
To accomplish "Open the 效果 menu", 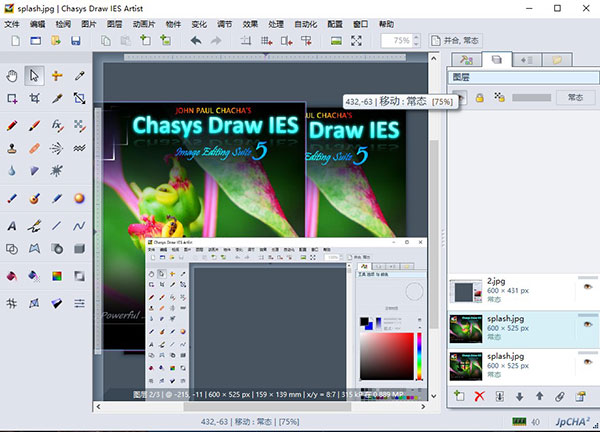I will [250, 24].
